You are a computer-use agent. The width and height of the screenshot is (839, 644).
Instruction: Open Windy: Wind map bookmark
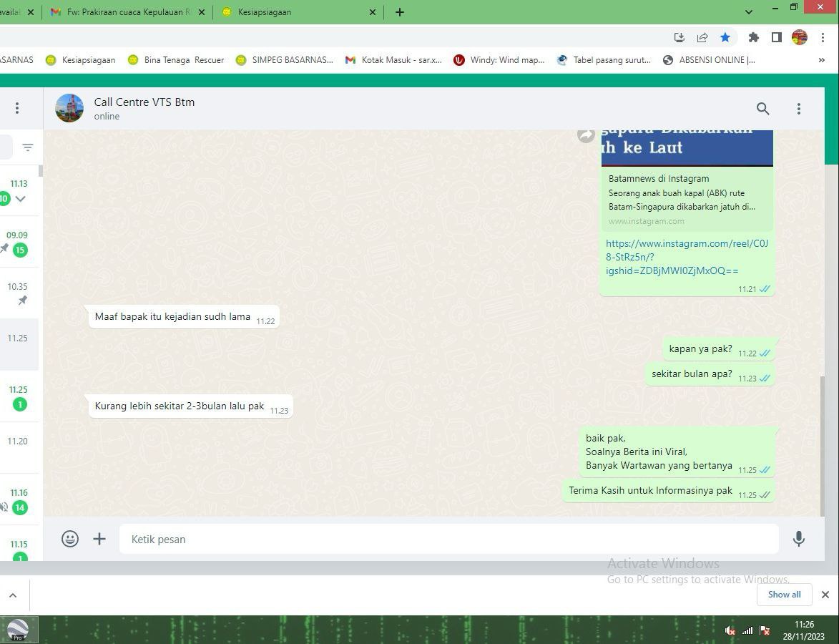[x=499, y=60]
